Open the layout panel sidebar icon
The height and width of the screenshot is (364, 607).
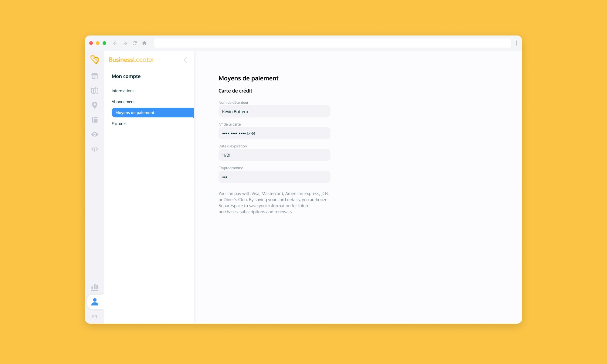point(95,120)
